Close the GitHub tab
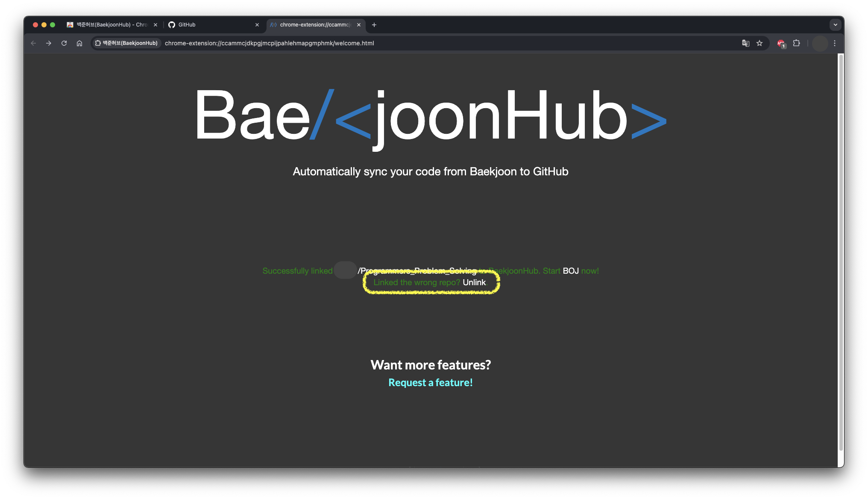Viewport: 868px width, 499px height. (257, 25)
